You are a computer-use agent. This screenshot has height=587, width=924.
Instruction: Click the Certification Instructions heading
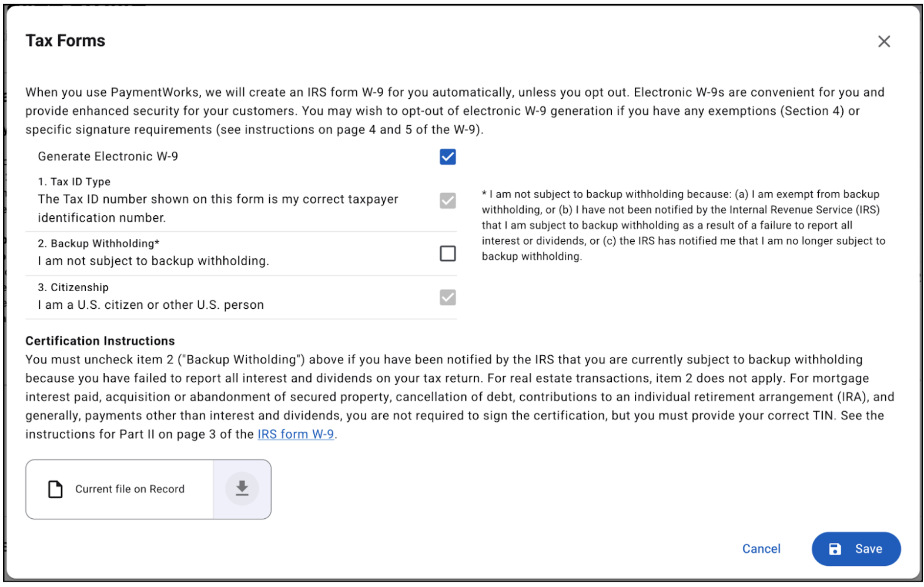point(99,341)
